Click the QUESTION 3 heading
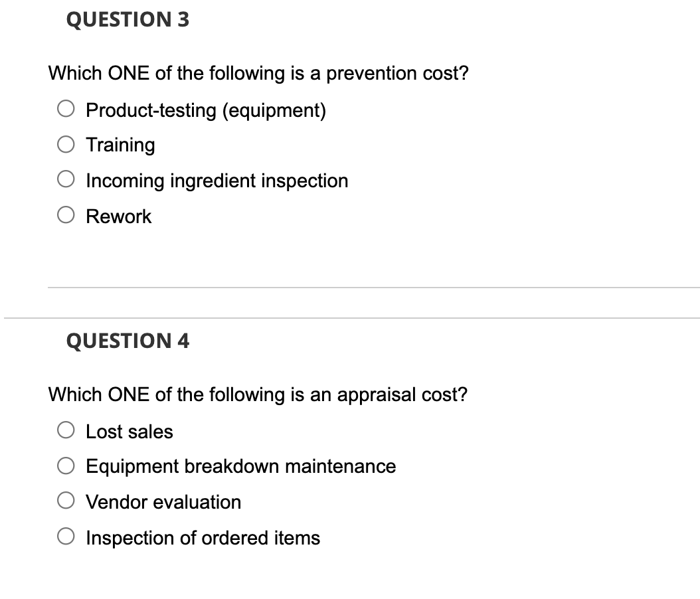The image size is (700, 599). 128,20
